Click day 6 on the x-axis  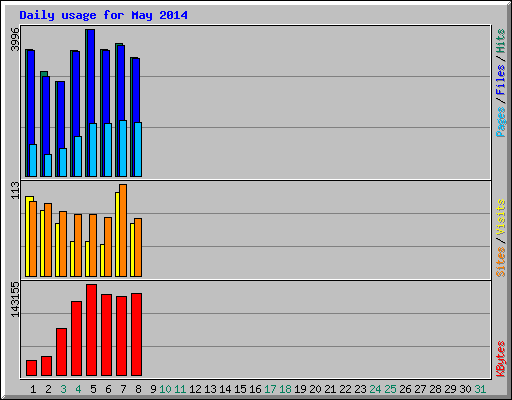tap(108, 389)
